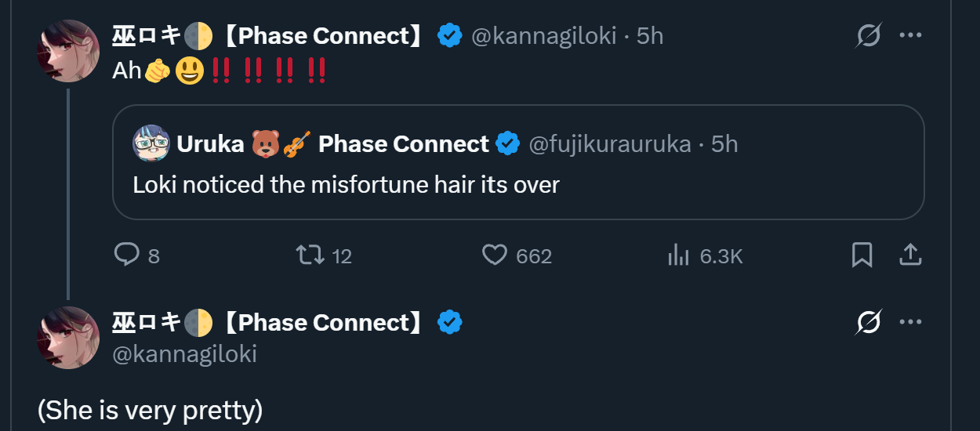Viewport: 980px width, 431px height.
Task: Bookmark the "Ah" tweet
Action: (862, 255)
